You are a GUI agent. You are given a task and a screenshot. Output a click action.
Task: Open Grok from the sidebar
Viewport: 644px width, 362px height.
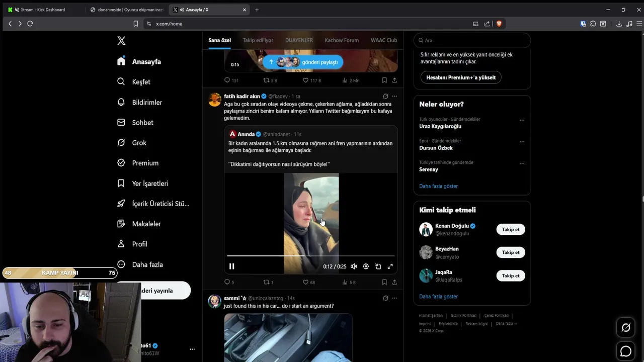coord(131,143)
